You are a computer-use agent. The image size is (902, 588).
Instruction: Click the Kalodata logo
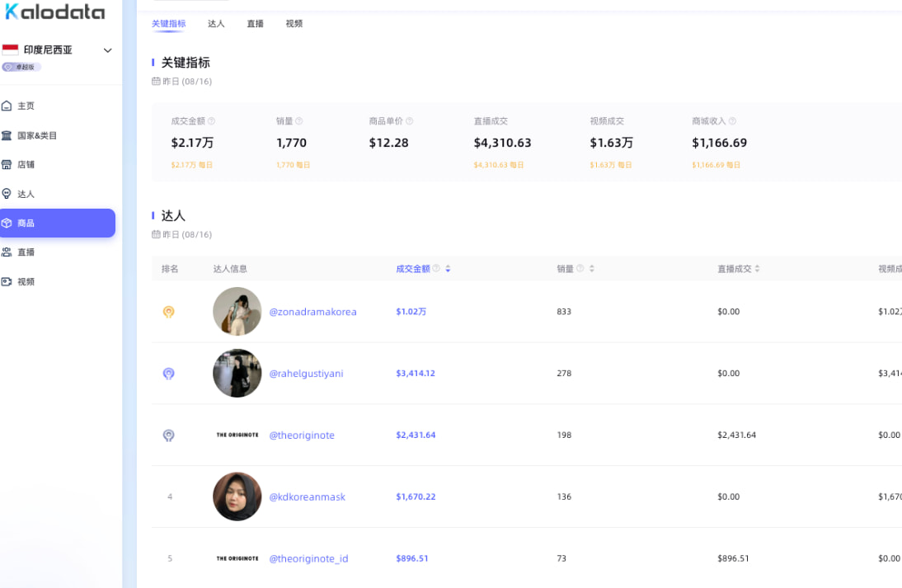point(55,12)
